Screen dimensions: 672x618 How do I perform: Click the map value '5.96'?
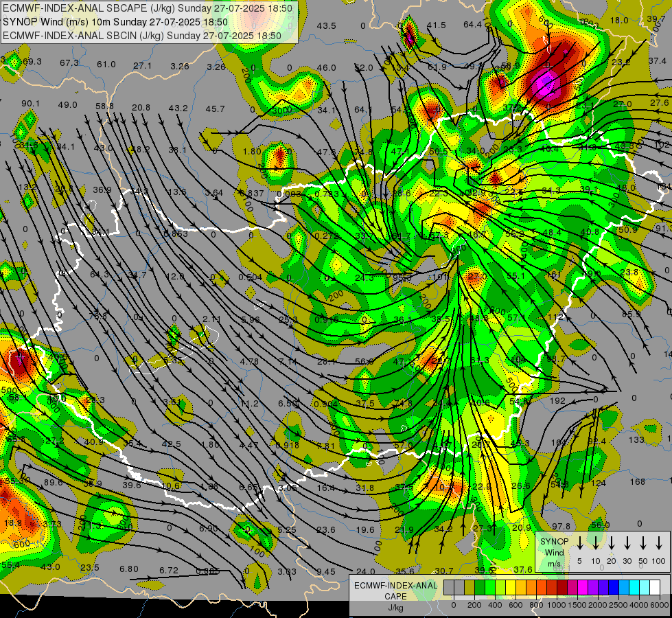coord(251,319)
